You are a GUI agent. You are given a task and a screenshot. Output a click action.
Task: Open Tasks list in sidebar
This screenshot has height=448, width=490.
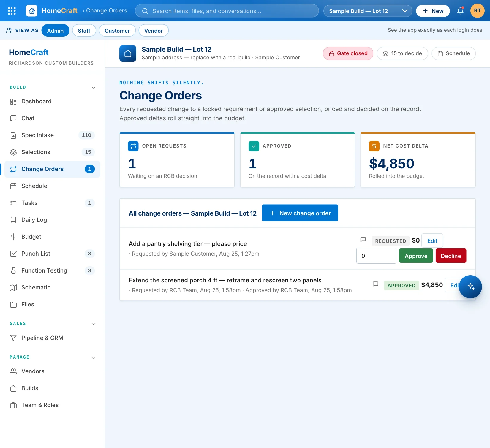tap(52, 203)
